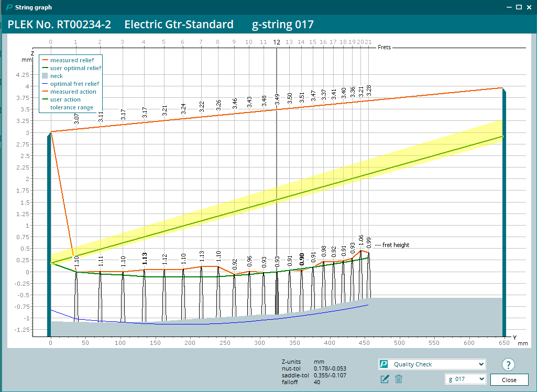Click the 650 tick on Y axis

pos(504,343)
